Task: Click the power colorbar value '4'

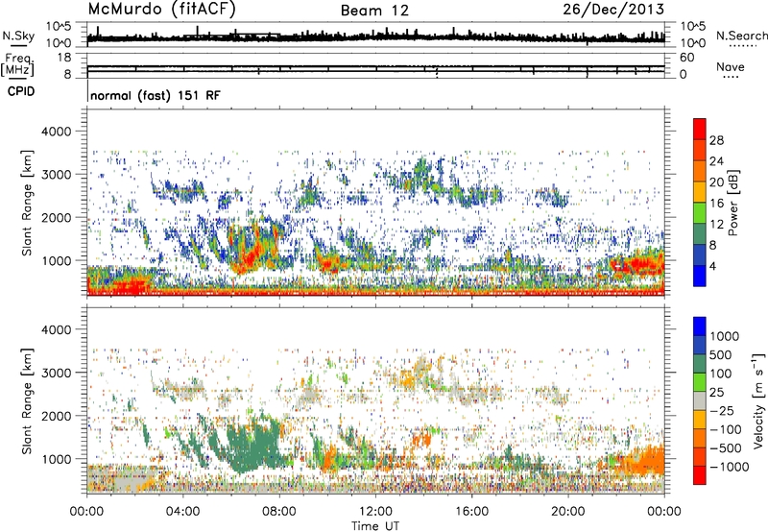Action: [x=712, y=266]
